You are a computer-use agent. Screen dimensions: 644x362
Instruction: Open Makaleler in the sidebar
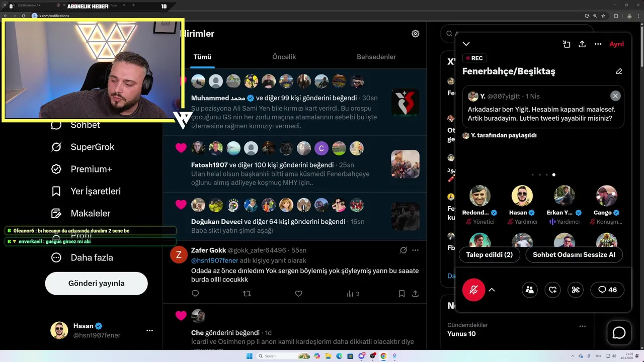point(80,213)
